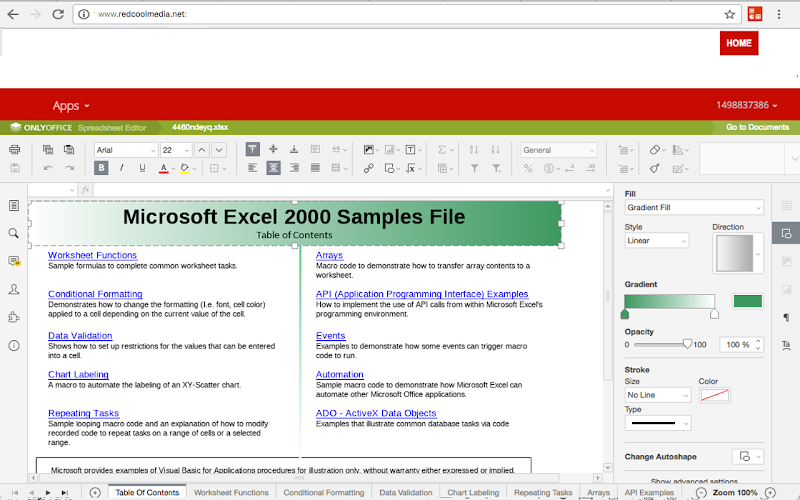Open Linear style dropdown
Viewport: 800px width, 500px height.
click(x=657, y=241)
